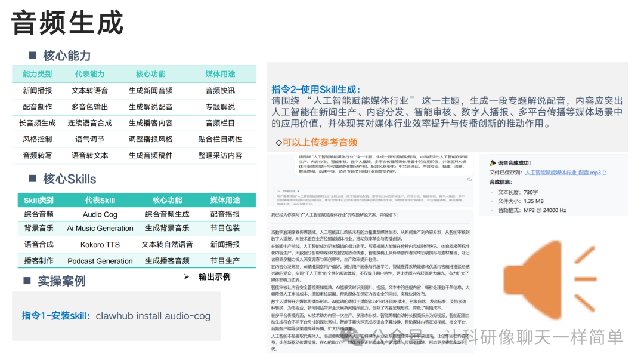
Task: Click the 多音色输出 cell
Action: point(89,107)
